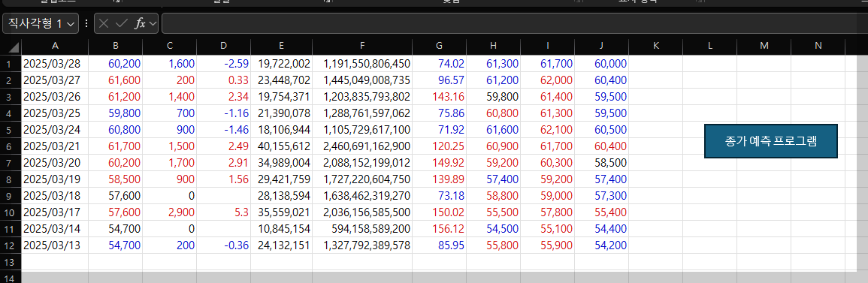The width and height of the screenshot is (868, 283).
Task: Click the cell with value 57,300
Action: point(602,196)
